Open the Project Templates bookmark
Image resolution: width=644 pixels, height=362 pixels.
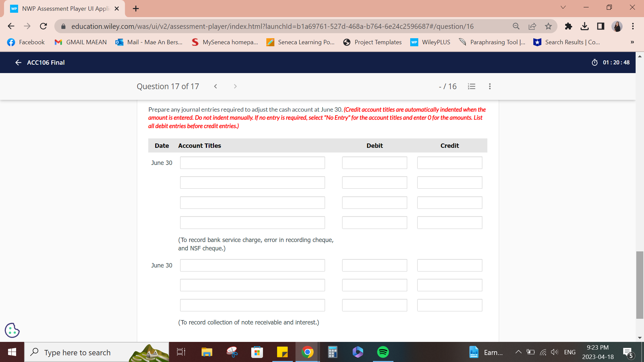(372, 42)
